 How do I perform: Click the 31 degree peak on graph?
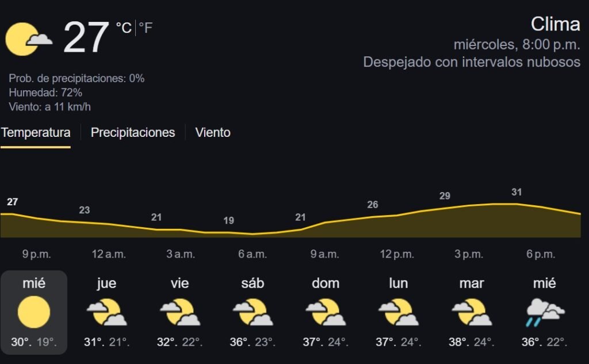[517, 192]
